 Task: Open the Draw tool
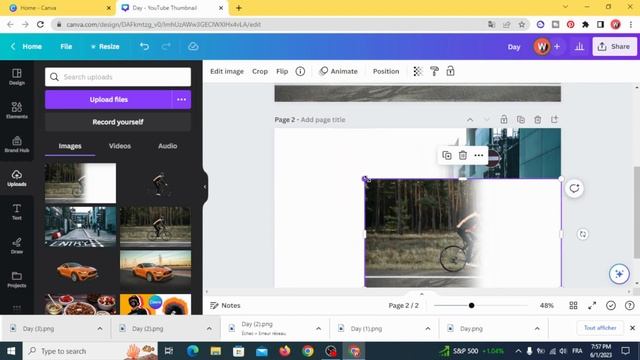click(x=17, y=246)
